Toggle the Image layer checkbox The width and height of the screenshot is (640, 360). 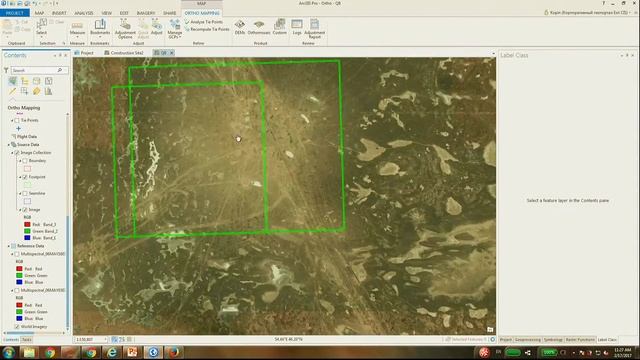[25, 210]
